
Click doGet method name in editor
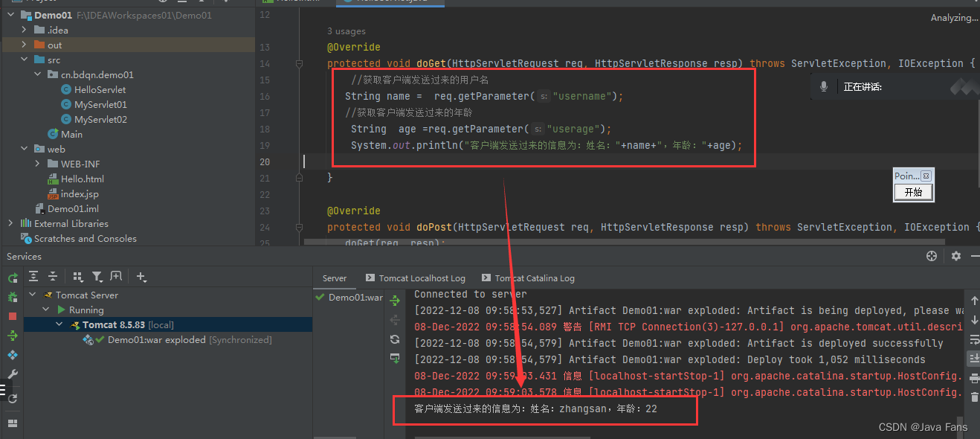[x=431, y=64]
